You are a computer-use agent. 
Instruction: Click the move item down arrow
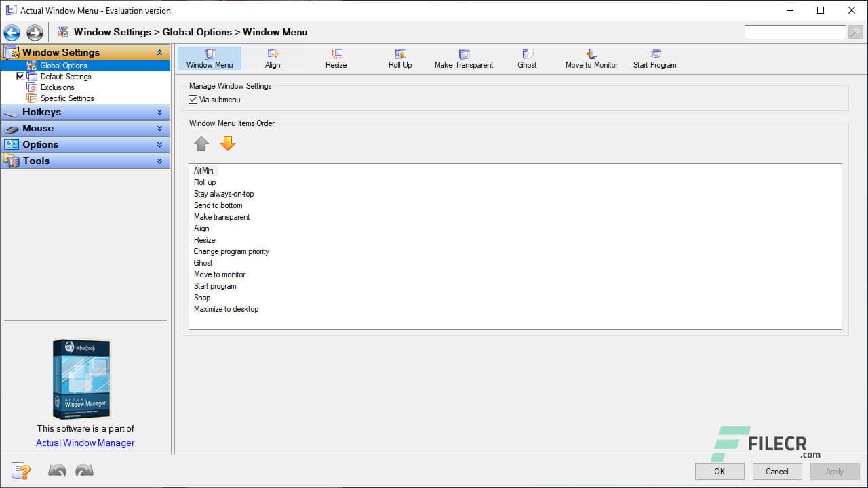tap(228, 143)
